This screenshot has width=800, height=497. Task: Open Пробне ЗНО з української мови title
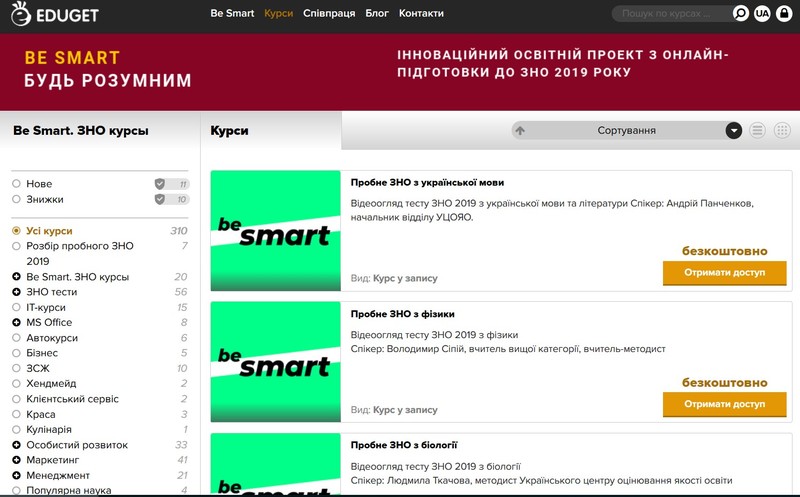click(427, 183)
